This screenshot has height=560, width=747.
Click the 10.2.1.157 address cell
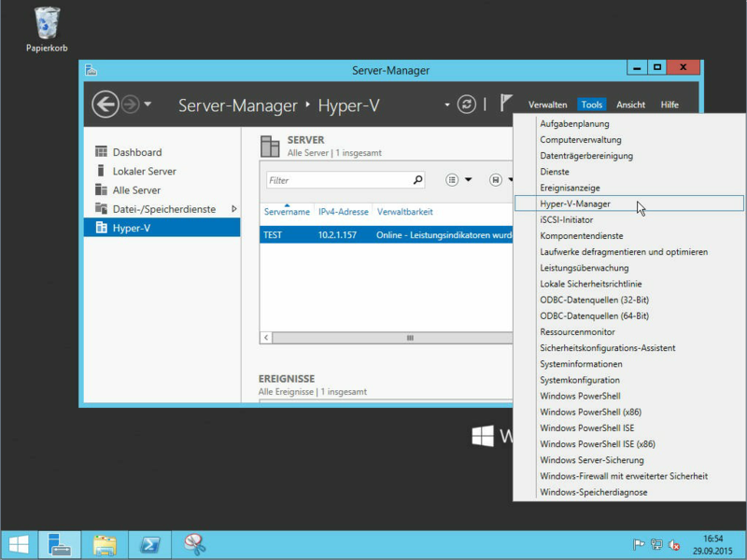click(x=337, y=235)
